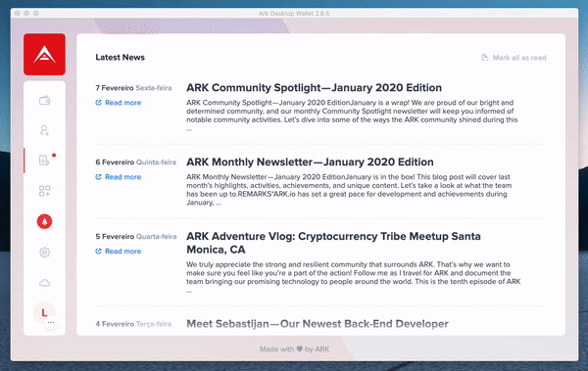Open the wallets icon in sidebar

(45, 101)
